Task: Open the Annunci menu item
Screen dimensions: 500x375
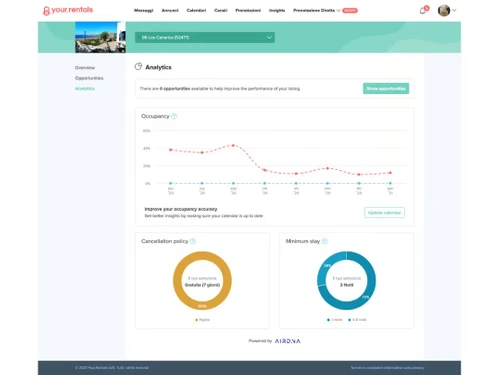Action: 170,11
